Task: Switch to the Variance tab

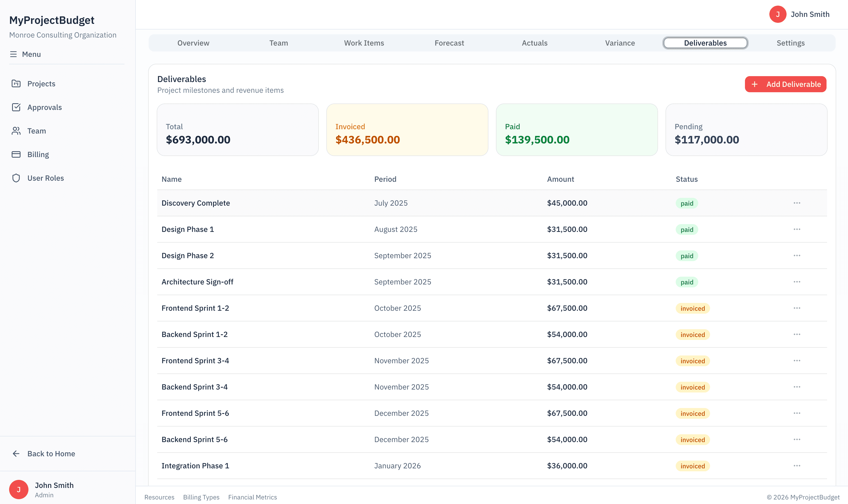Action: [x=620, y=43]
